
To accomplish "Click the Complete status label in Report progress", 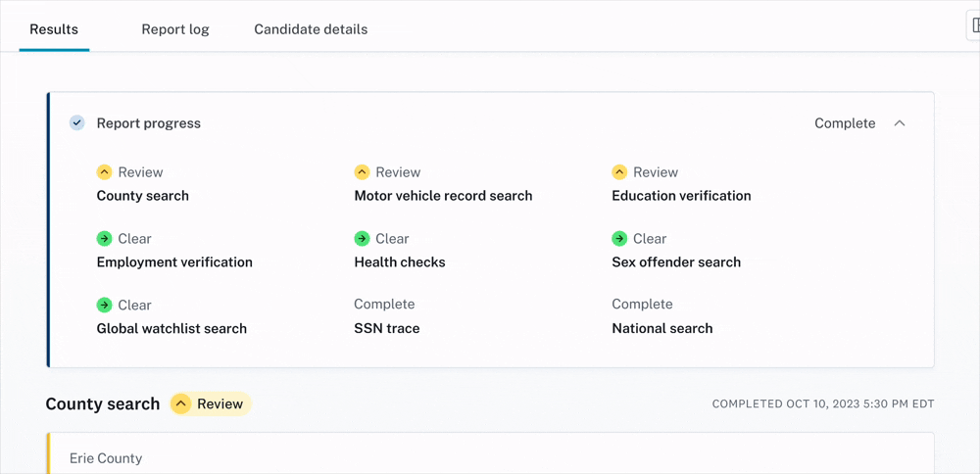I will point(845,123).
